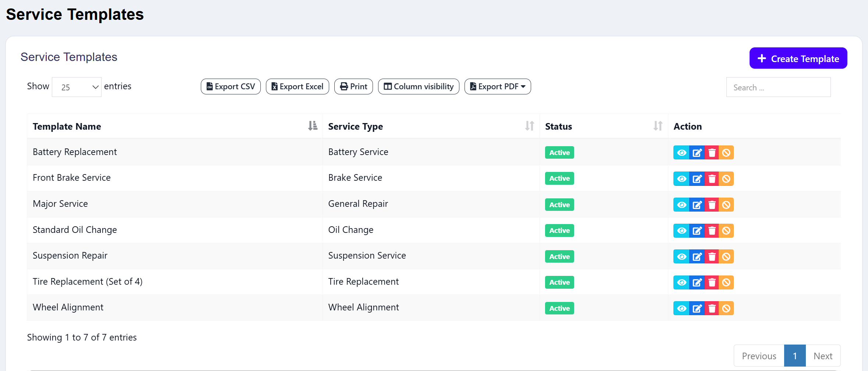868x371 pixels.
Task: Deactivate the Standard Oil Change template
Action: (726, 231)
